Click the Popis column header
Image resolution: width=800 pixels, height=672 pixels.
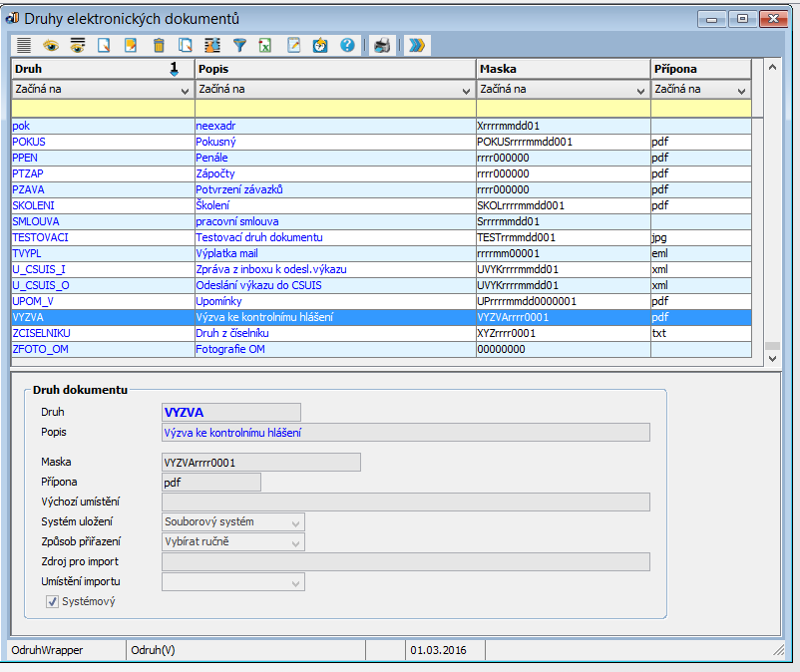click(334, 69)
